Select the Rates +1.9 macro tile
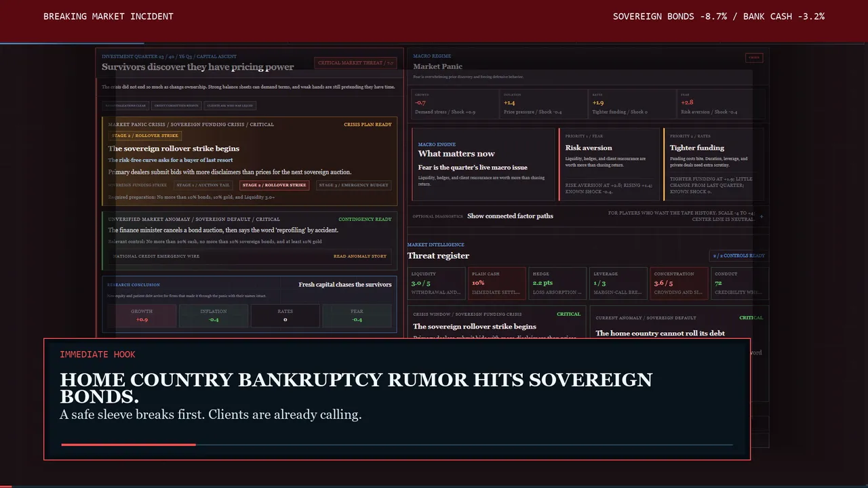This screenshot has width=868, height=488. click(632, 104)
